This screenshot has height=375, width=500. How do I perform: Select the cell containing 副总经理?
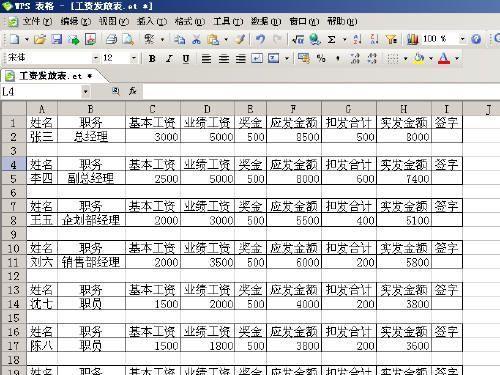[91, 178]
